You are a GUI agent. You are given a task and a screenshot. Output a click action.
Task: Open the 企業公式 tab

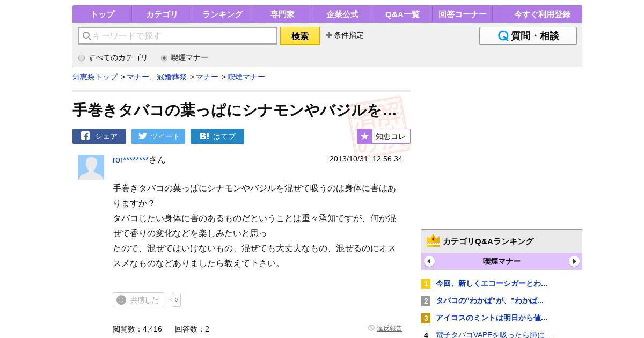[342, 14]
